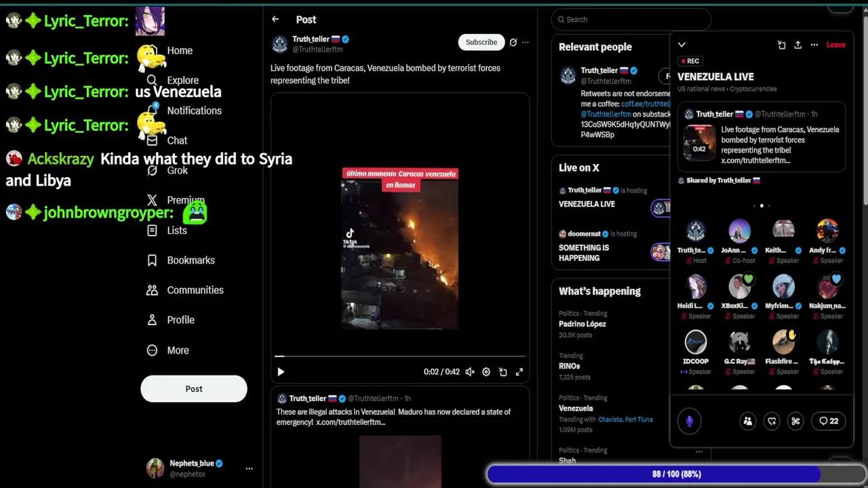868x488 pixels.
Task: Open Chavista trending link
Action: [610, 420]
